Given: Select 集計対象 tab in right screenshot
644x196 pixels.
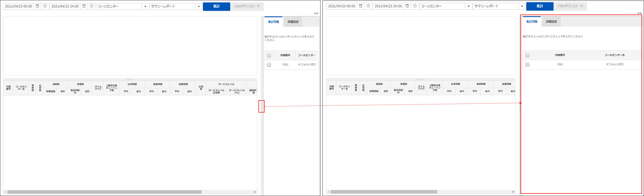Looking at the screenshot, I should pyautogui.click(x=532, y=22).
